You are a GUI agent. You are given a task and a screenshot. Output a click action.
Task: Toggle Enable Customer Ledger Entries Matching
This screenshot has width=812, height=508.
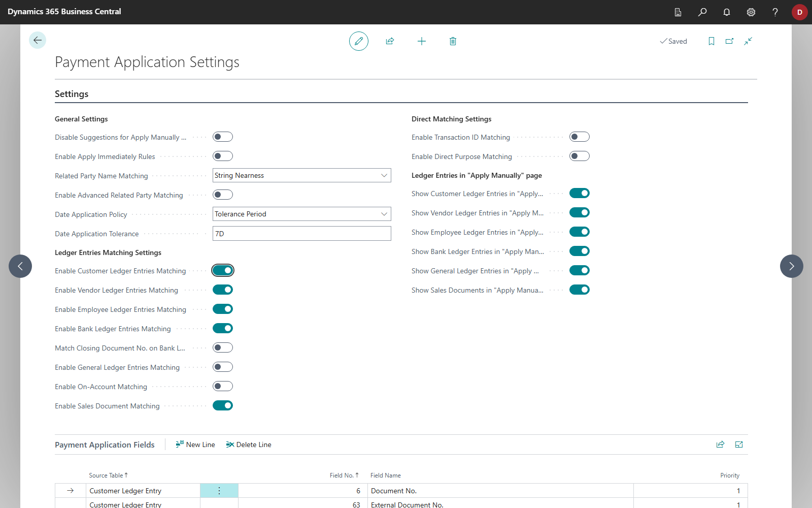click(x=223, y=270)
